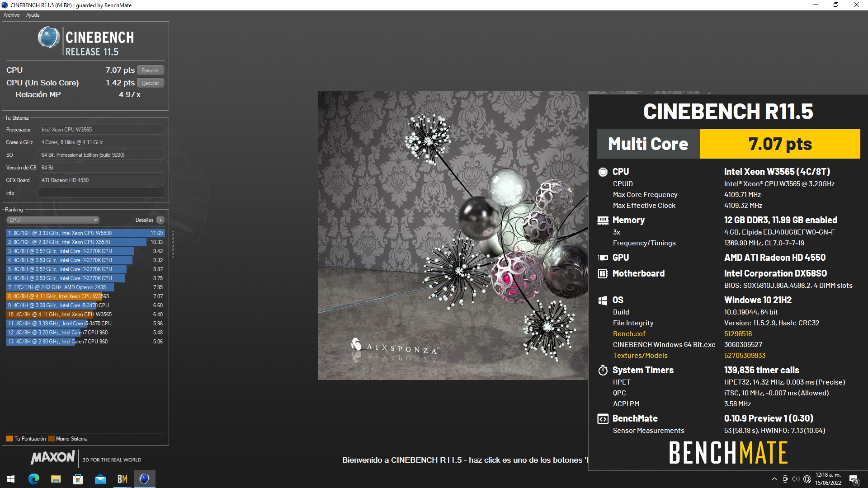Click the tray device icon beside volume
868x488 pixels.
pyautogui.click(x=785, y=479)
